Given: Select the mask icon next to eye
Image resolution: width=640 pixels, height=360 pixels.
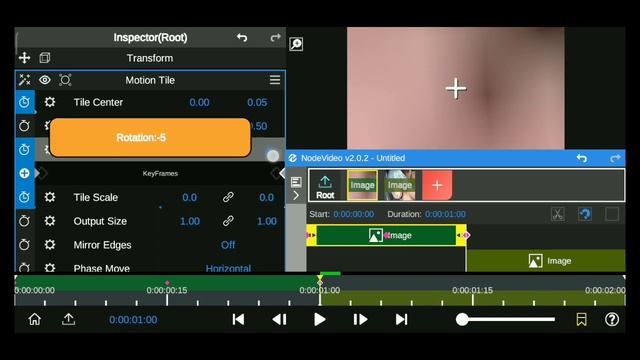Looking at the screenshot, I should pos(65,80).
